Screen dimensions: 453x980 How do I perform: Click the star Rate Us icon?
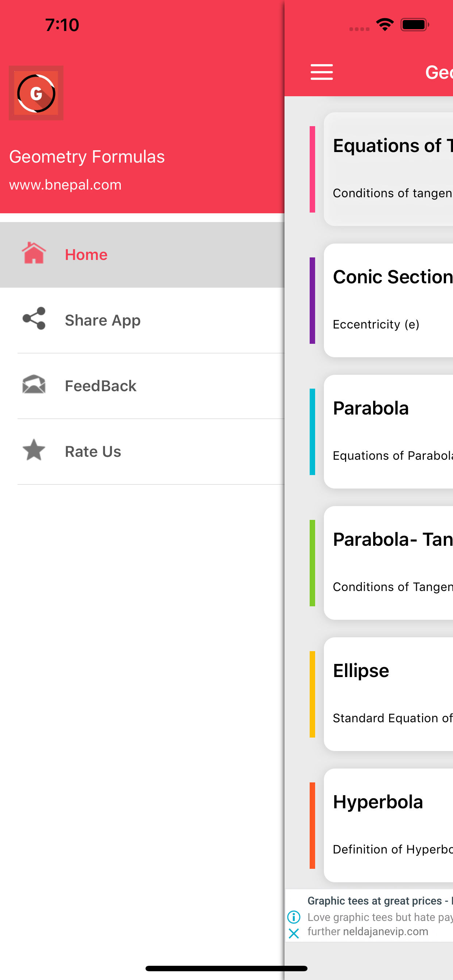(x=34, y=450)
